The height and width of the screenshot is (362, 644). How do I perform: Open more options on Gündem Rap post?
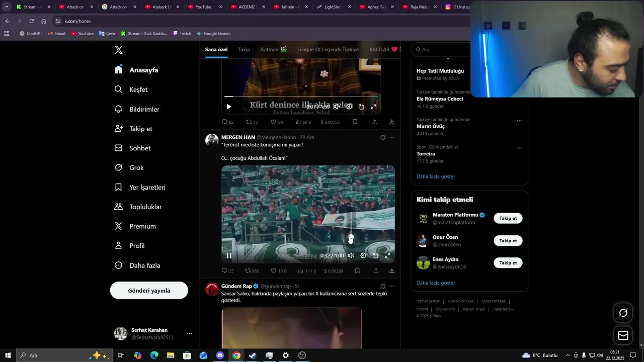(x=392, y=286)
